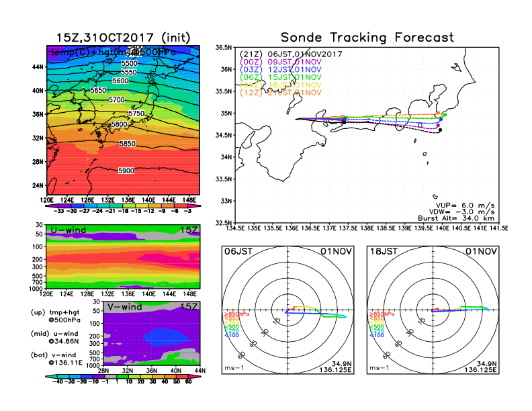Click "136.125E" in the 06JST hodograph

pyautogui.click(x=335, y=369)
